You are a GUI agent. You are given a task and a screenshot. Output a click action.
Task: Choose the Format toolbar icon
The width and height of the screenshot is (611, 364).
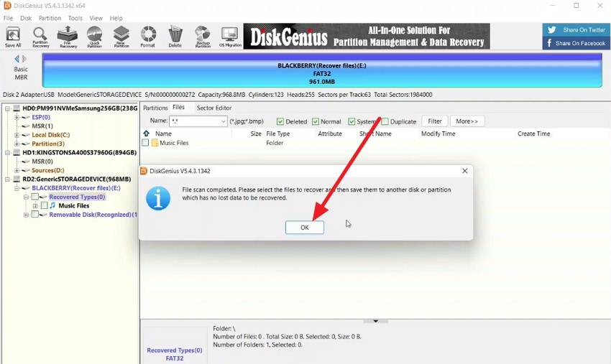pos(148,37)
